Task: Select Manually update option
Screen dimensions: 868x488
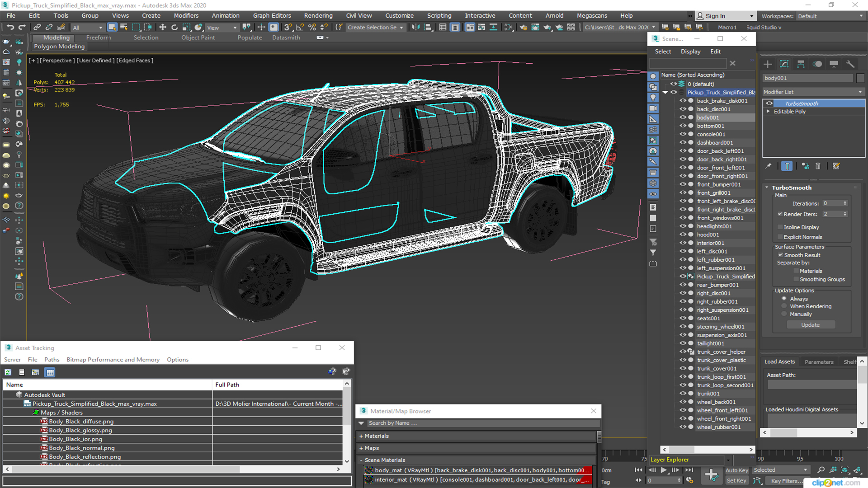Action: click(784, 314)
